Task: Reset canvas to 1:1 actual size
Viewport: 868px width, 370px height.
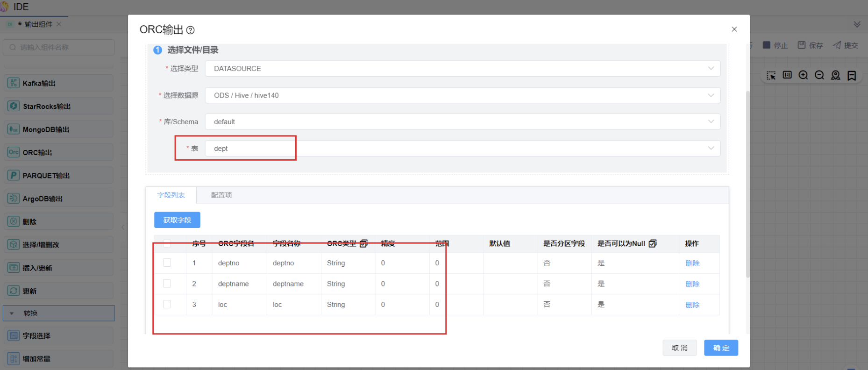Action: (787, 75)
